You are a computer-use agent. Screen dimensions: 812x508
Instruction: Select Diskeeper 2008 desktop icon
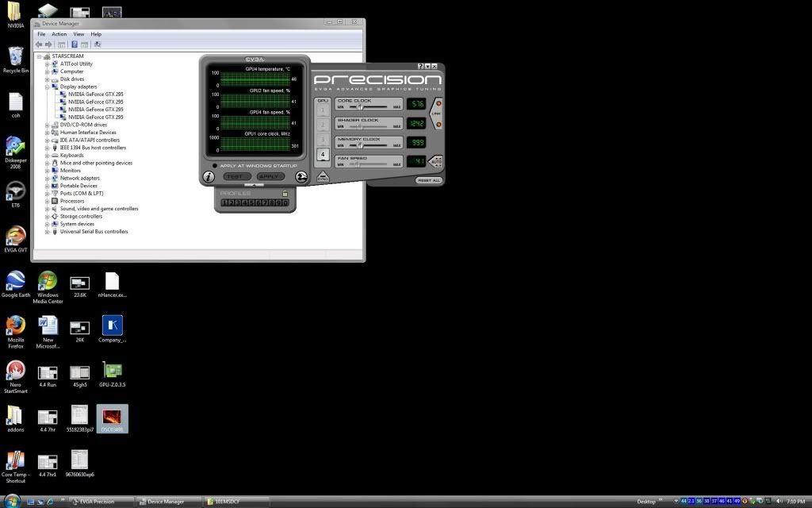[x=16, y=152]
